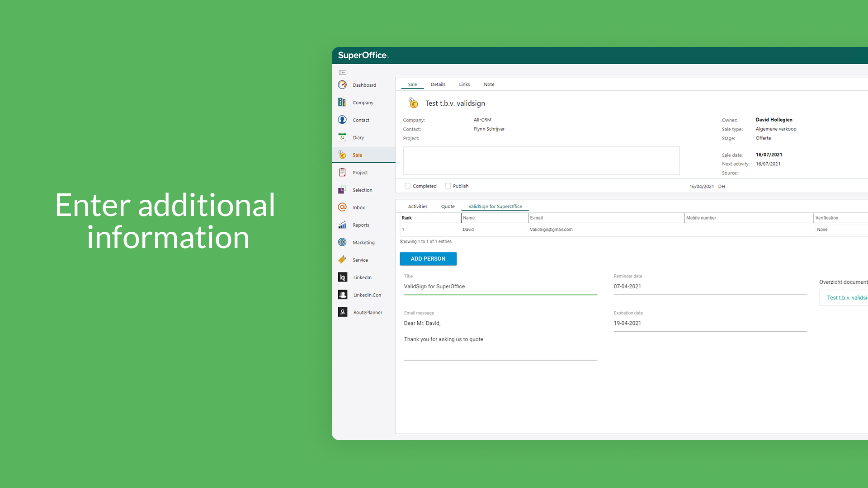Click the Marketing icon in sidebar

pyautogui.click(x=342, y=242)
